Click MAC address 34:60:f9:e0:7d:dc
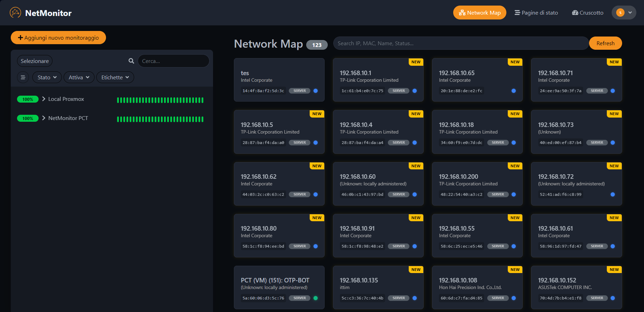Image resolution: width=644 pixels, height=312 pixels. 462,143
